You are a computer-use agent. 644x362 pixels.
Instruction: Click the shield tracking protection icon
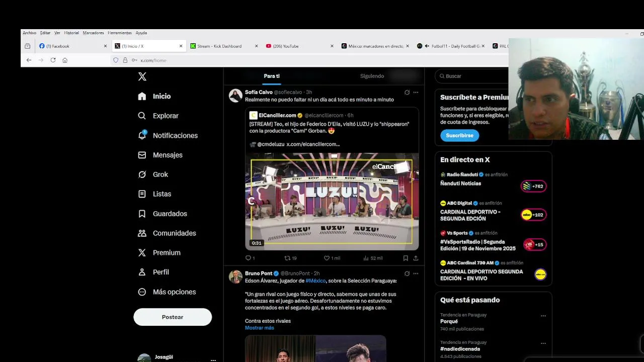pyautogui.click(x=116, y=60)
